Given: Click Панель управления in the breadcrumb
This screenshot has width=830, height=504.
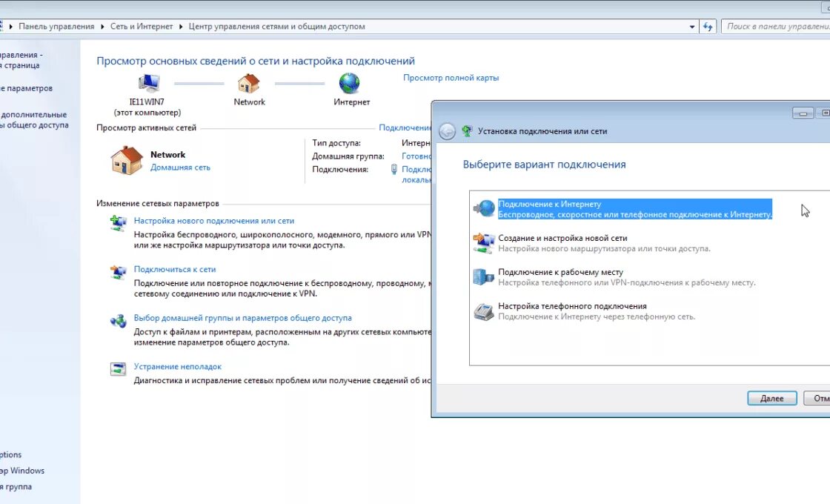Looking at the screenshot, I should coord(56,27).
